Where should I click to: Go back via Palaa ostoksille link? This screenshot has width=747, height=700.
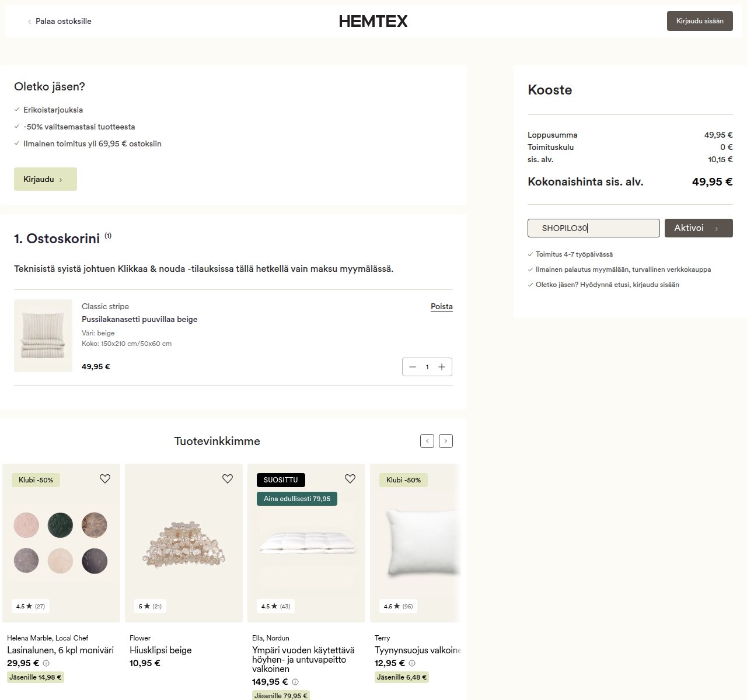tap(60, 21)
